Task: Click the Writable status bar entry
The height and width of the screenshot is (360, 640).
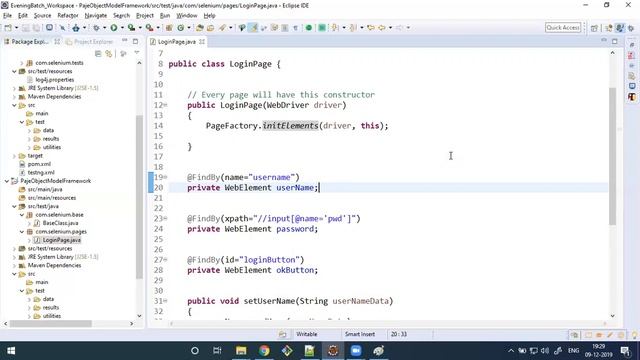Action: point(307,334)
